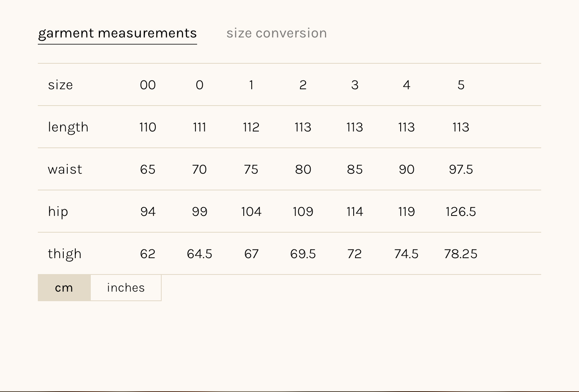Viewport: 579px width, 392px height.
Task: Click the thigh row label
Action: tap(65, 254)
